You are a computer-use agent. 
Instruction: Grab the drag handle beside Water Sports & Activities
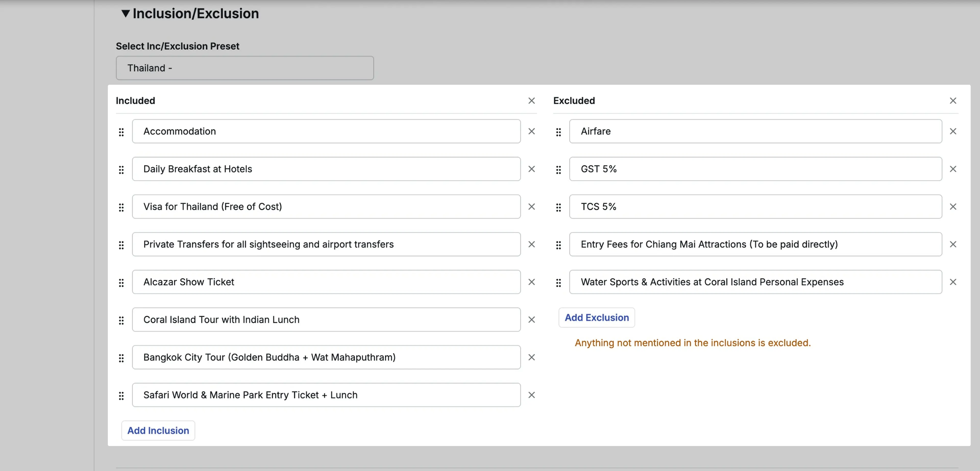point(558,282)
